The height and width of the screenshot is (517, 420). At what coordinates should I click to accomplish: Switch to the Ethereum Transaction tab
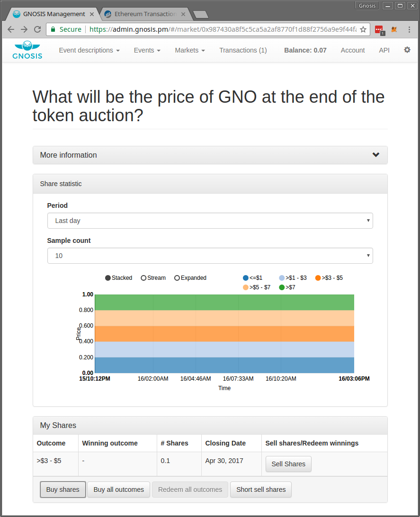point(145,14)
